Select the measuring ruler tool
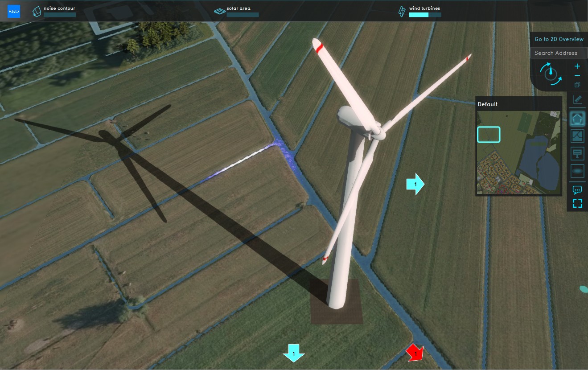This screenshot has height=370, width=588. pyautogui.click(x=577, y=99)
